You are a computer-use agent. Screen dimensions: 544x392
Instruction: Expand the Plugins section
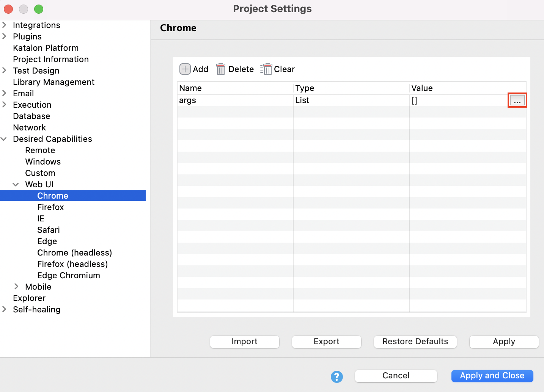click(5, 36)
